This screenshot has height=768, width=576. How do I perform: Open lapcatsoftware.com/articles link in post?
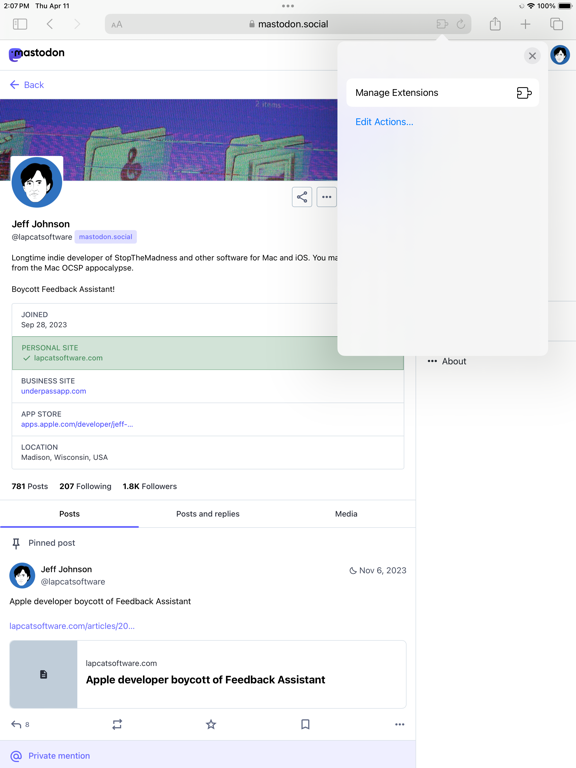point(72,626)
